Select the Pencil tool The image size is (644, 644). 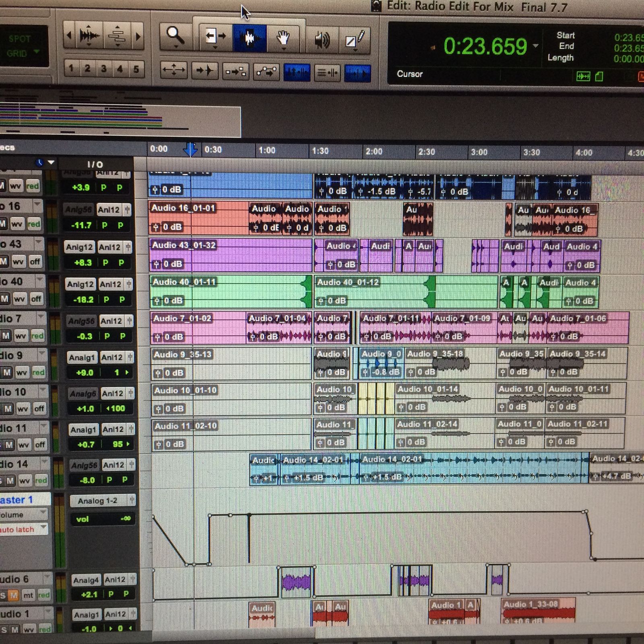pos(354,40)
